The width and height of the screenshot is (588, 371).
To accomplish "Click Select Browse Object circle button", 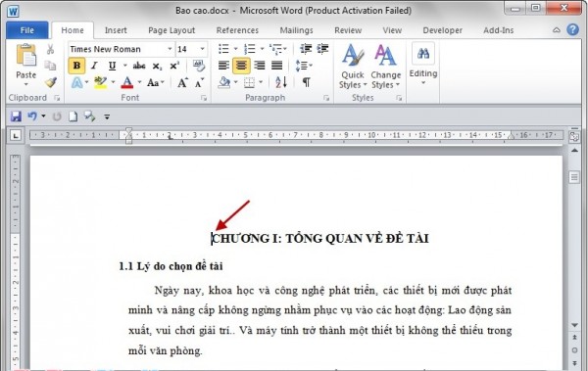I will [x=574, y=350].
